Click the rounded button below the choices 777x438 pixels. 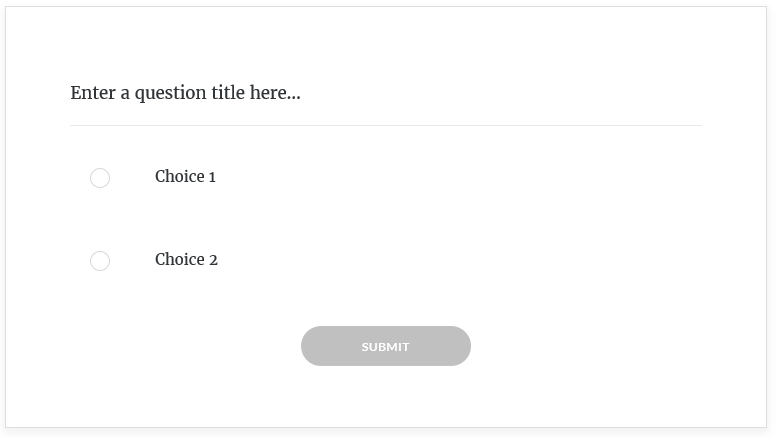385,346
